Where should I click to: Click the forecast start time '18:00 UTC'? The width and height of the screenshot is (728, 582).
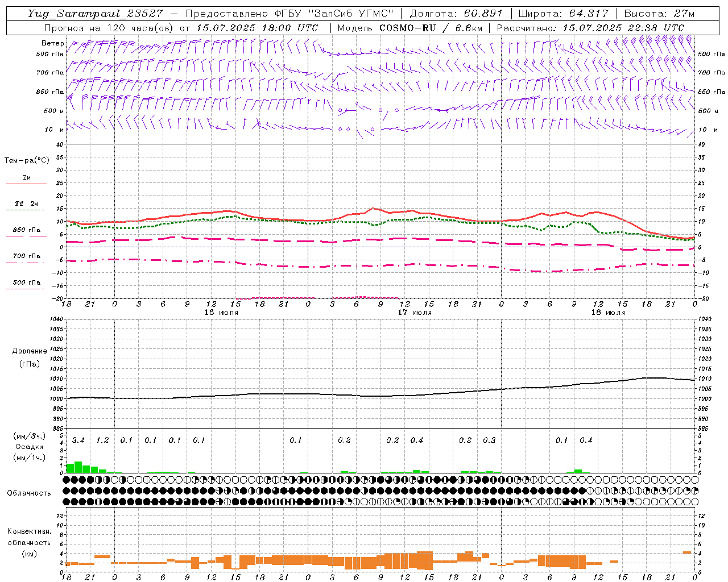(x=291, y=28)
